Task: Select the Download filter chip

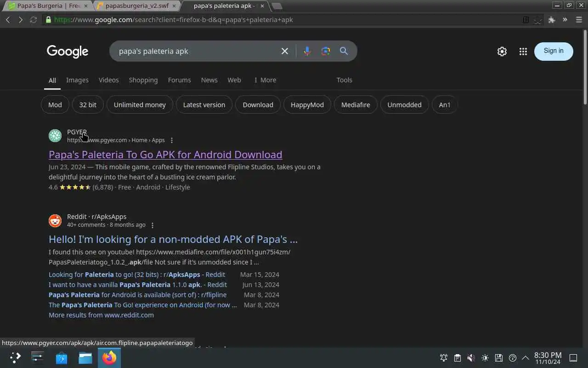Action: tap(258, 105)
